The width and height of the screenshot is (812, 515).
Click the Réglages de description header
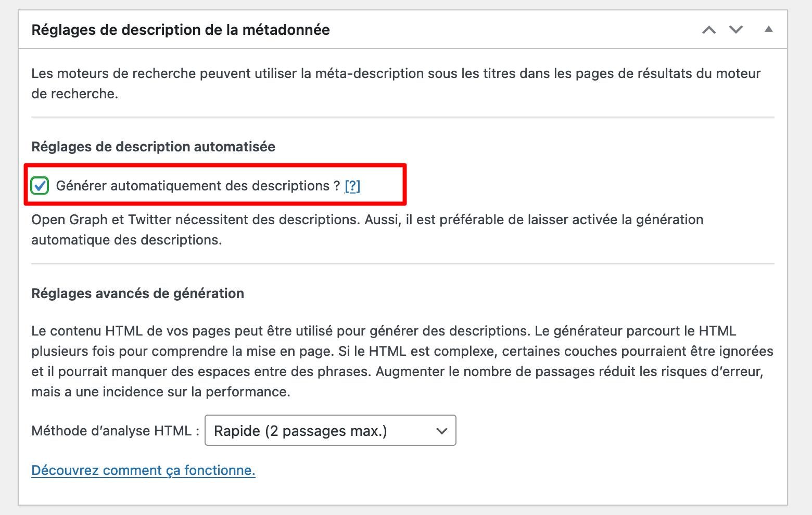pos(180,30)
